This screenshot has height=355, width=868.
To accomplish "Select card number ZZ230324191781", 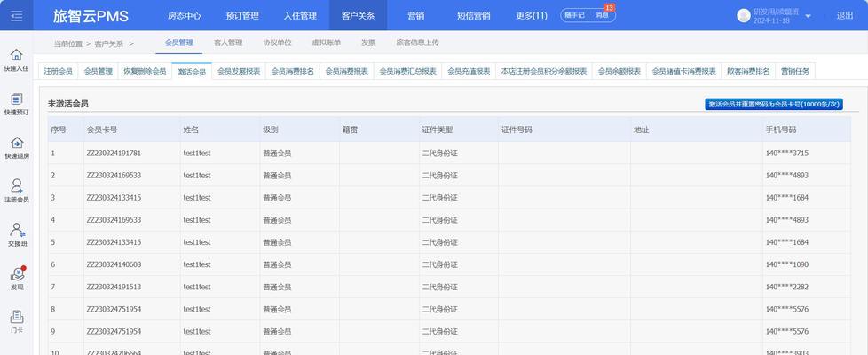I will [114, 153].
